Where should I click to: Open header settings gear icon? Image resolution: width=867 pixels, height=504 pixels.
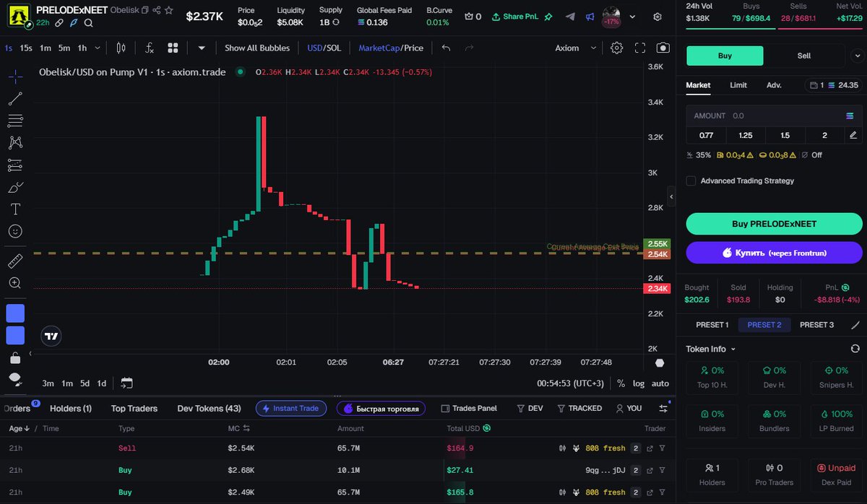click(x=657, y=16)
